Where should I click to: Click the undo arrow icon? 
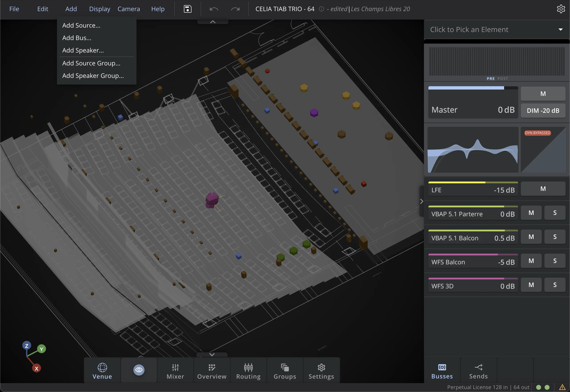214,9
